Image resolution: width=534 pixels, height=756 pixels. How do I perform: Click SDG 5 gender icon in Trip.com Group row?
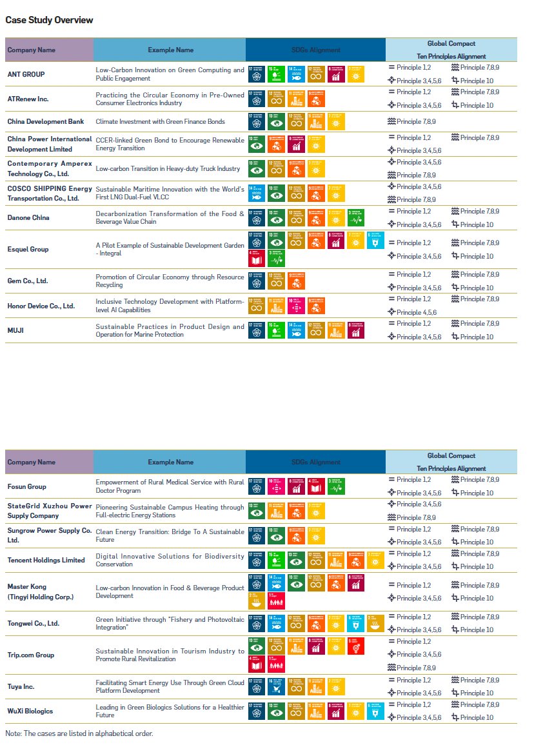click(x=356, y=646)
